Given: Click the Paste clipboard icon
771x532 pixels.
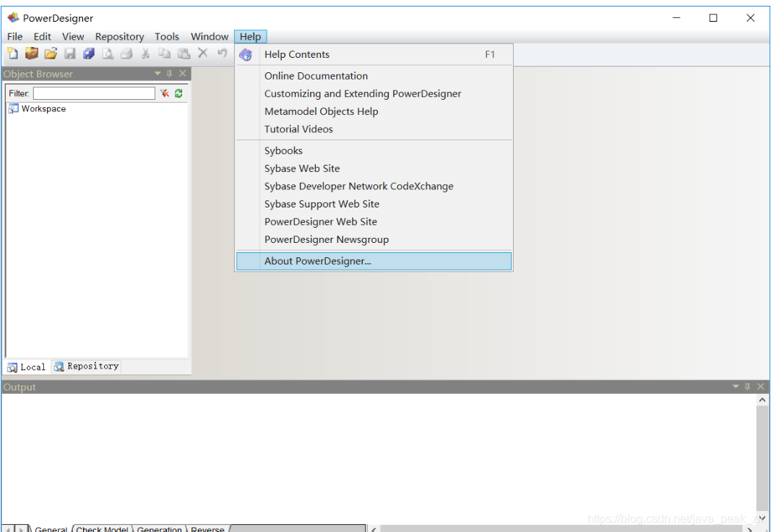Looking at the screenshot, I should click(x=184, y=53).
